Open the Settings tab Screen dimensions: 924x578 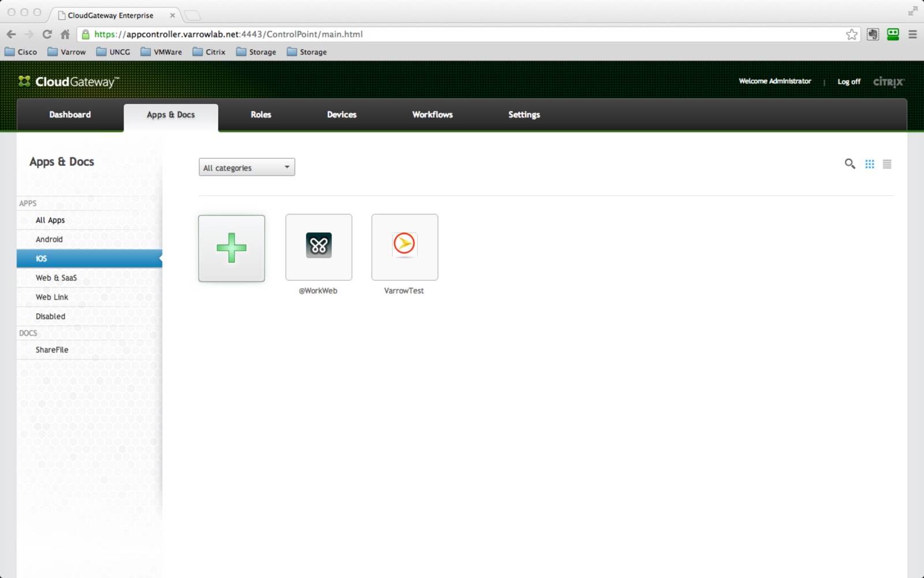click(x=524, y=114)
